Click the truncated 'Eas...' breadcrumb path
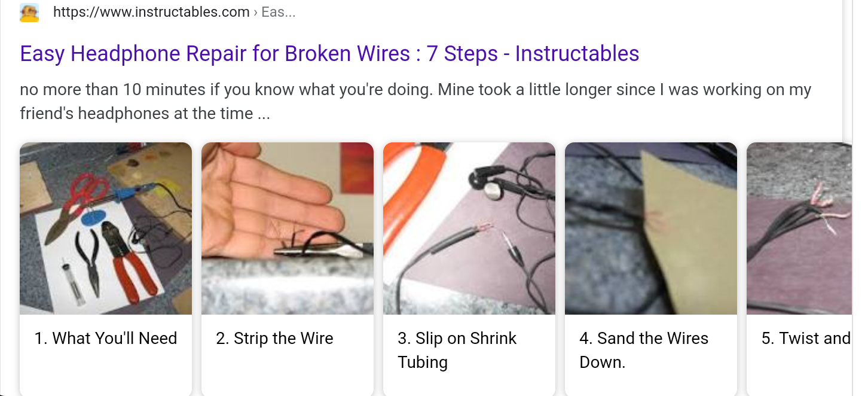The image size is (868, 396). coord(279,12)
